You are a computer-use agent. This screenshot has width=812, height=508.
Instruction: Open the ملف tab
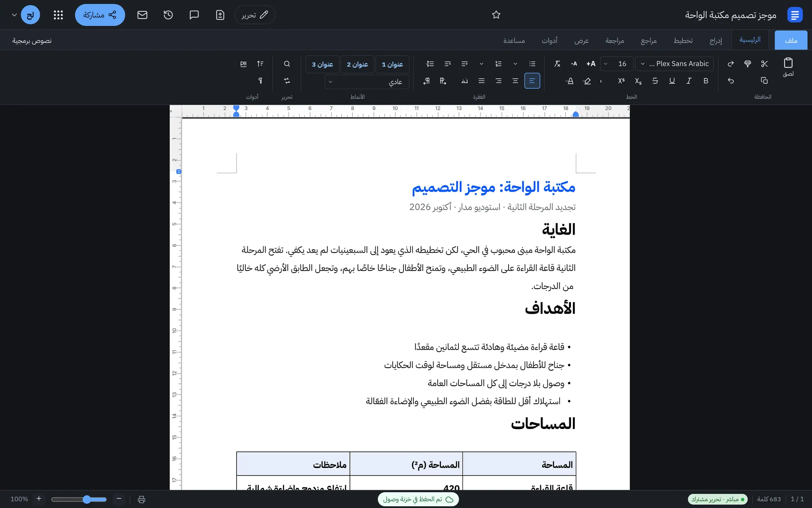pyautogui.click(x=791, y=40)
